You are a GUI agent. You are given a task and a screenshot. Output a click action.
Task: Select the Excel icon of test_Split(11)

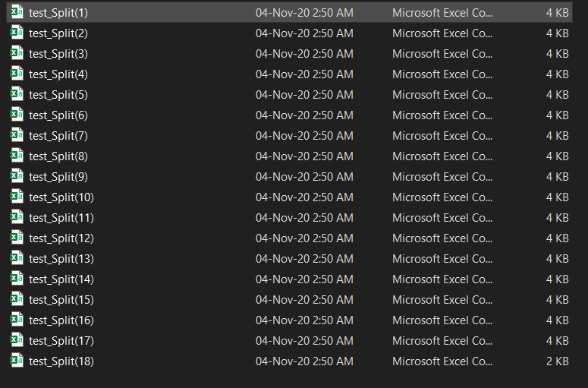(x=17, y=217)
